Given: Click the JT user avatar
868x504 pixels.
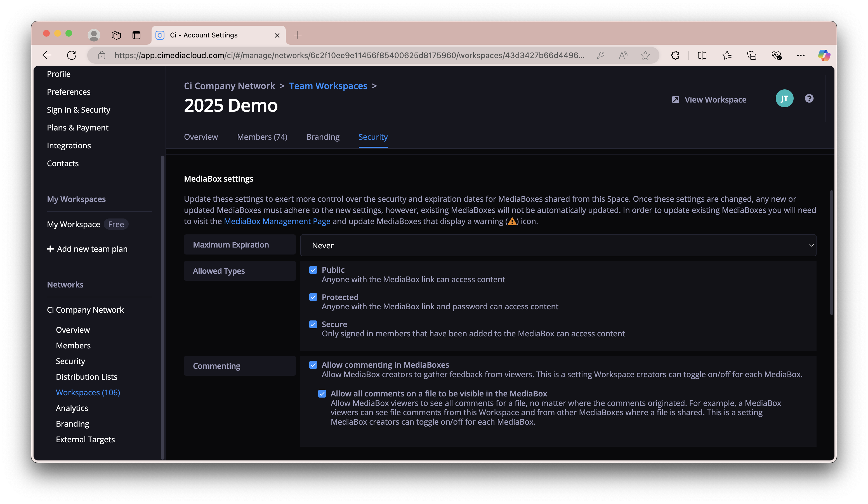Looking at the screenshot, I should [784, 99].
